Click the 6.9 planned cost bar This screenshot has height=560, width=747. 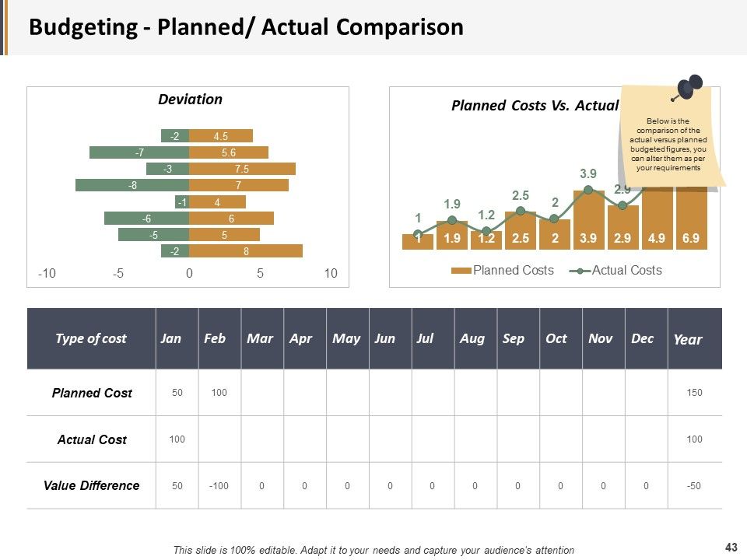[x=691, y=218]
